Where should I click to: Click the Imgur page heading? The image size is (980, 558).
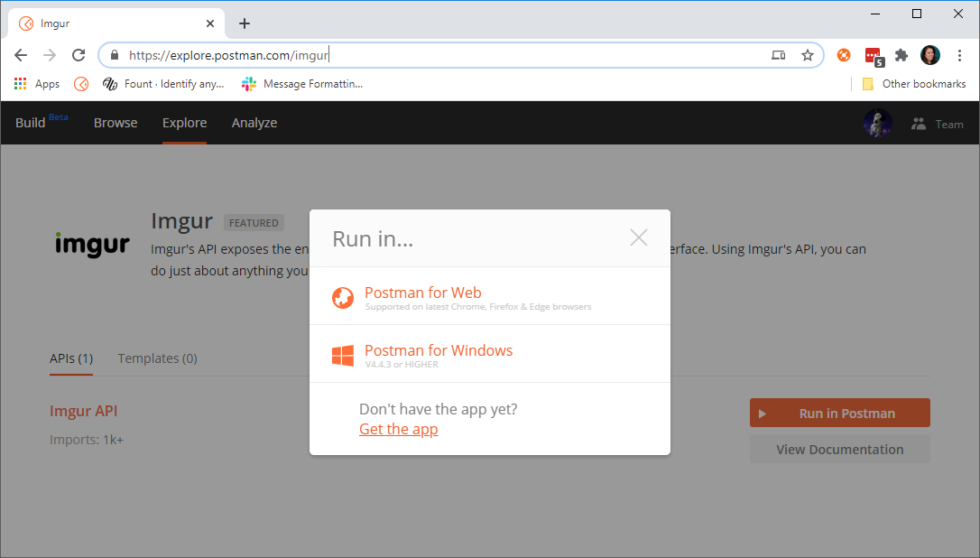coord(182,221)
